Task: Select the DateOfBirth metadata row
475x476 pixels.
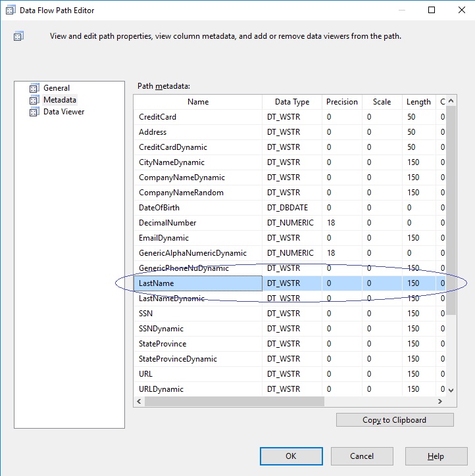Action: coord(289,208)
